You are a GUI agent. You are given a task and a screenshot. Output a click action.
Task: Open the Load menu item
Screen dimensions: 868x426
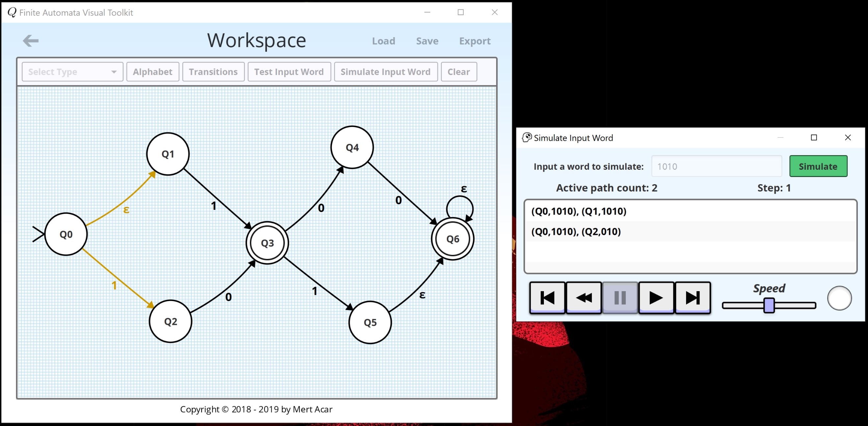(x=384, y=41)
